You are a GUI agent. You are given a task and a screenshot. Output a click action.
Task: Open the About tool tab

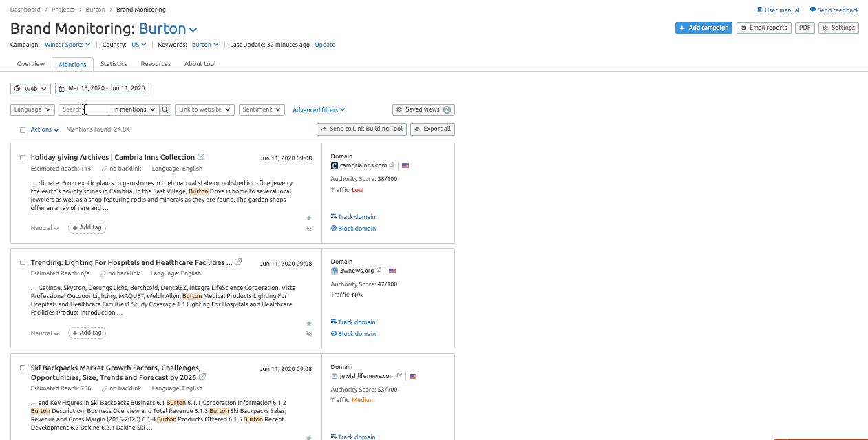coord(200,64)
